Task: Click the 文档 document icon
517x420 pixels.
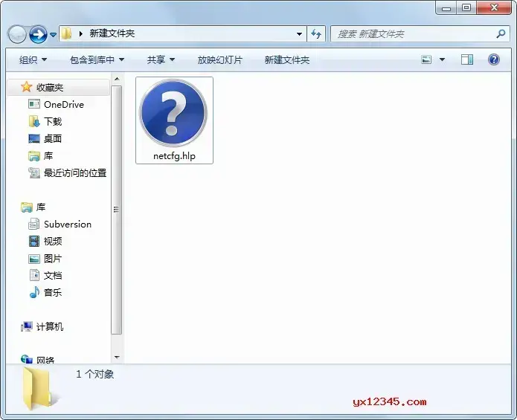Action: tap(34, 275)
